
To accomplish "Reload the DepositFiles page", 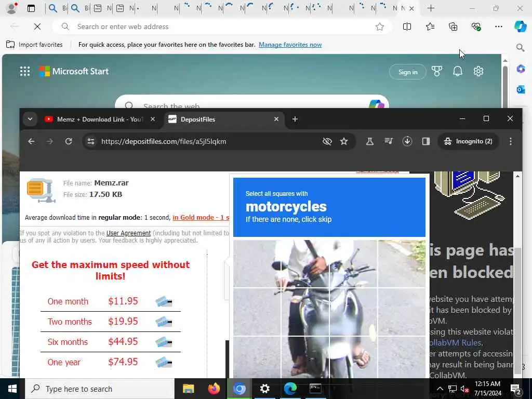I will coord(69,141).
